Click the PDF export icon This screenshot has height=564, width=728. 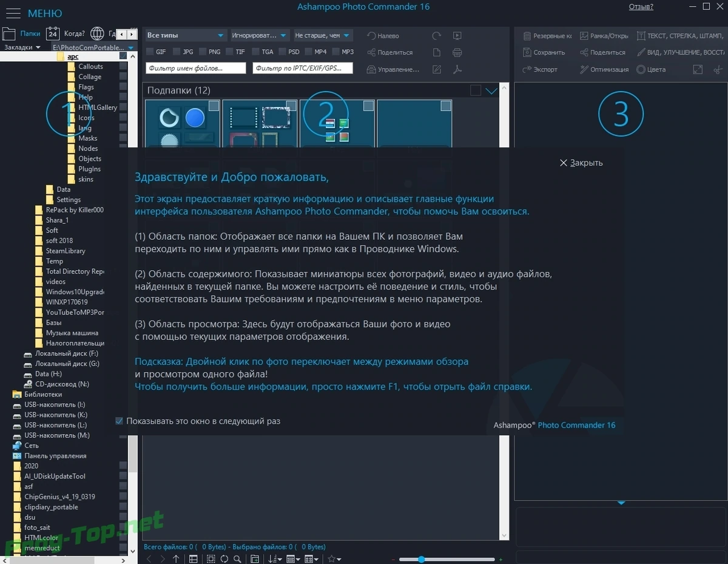click(x=457, y=69)
